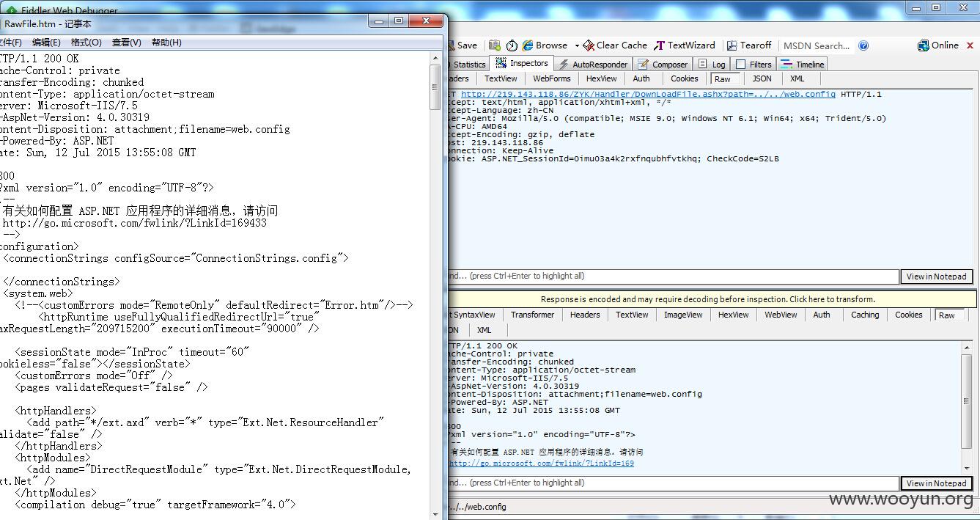Select the response Transformer tab
This screenshot has width=980, height=520.
tap(533, 315)
